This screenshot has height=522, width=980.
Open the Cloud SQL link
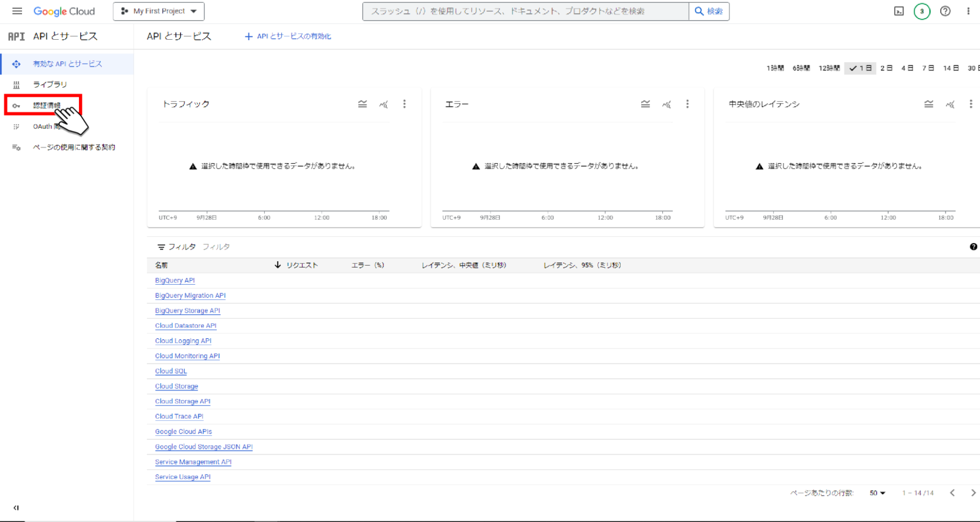[171, 372]
